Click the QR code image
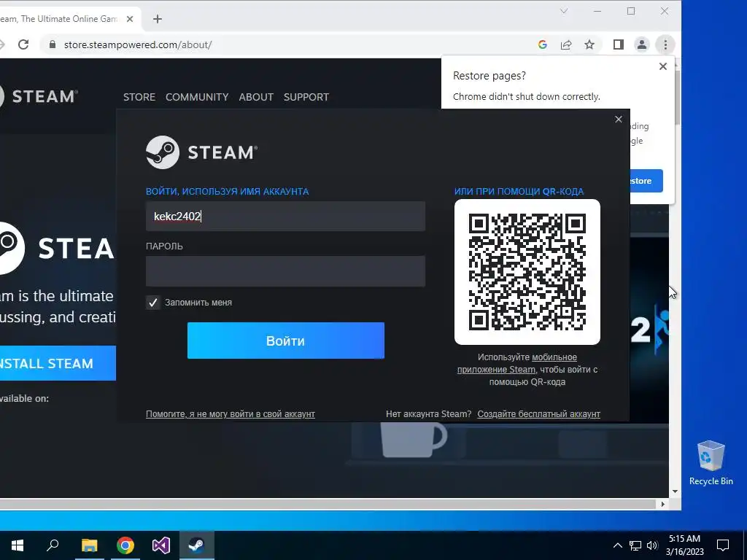The width and height of the screenshot is (747, 560). tap(527, 272)
